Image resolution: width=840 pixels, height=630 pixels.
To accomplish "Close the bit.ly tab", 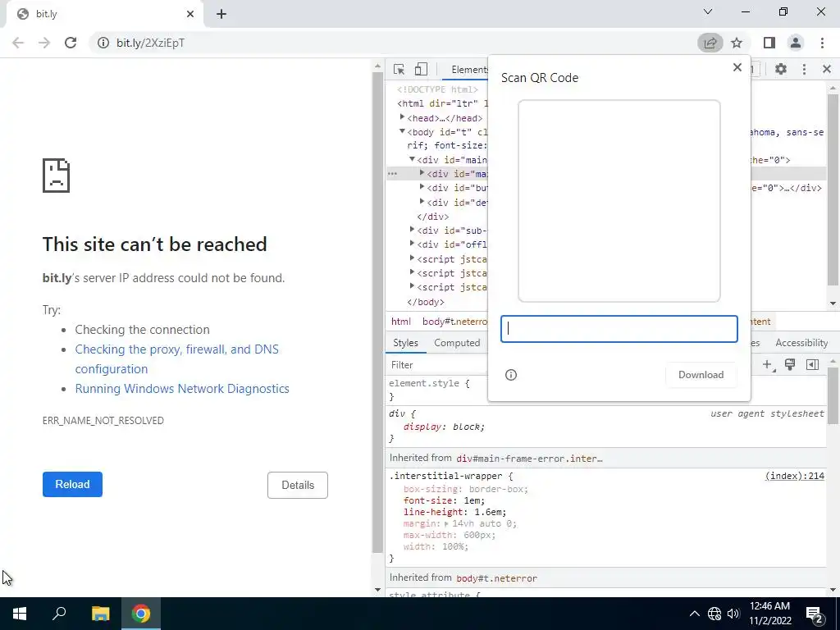I will [x=190, y=14].
